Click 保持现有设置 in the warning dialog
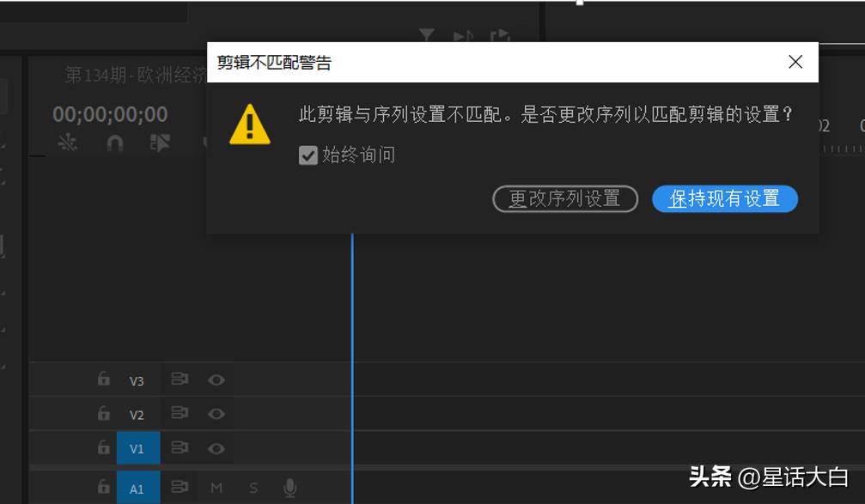The image size is (865, 504). (724, 198)
